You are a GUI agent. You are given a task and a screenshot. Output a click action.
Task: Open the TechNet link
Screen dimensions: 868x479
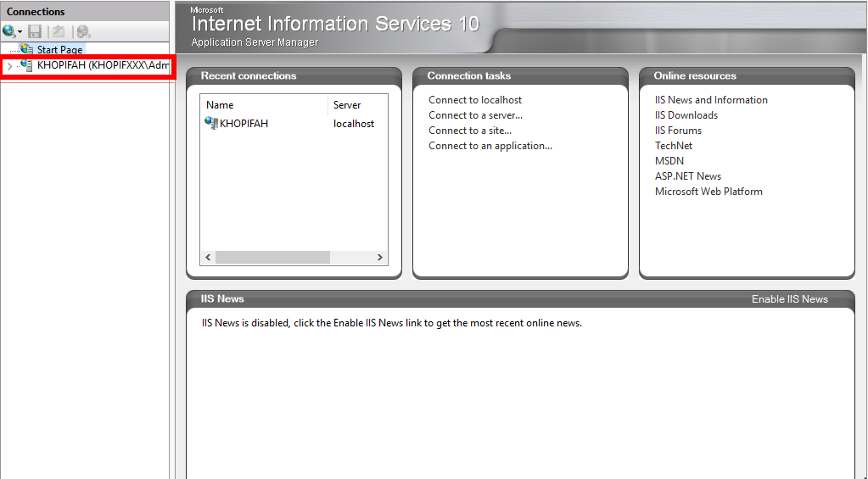674,146
